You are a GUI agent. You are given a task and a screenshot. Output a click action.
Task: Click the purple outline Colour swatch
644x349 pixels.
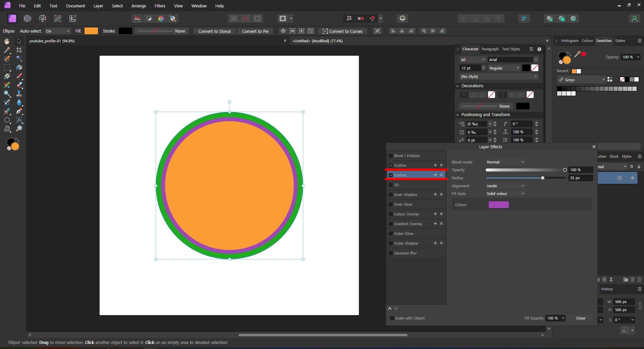pos(498,205)
